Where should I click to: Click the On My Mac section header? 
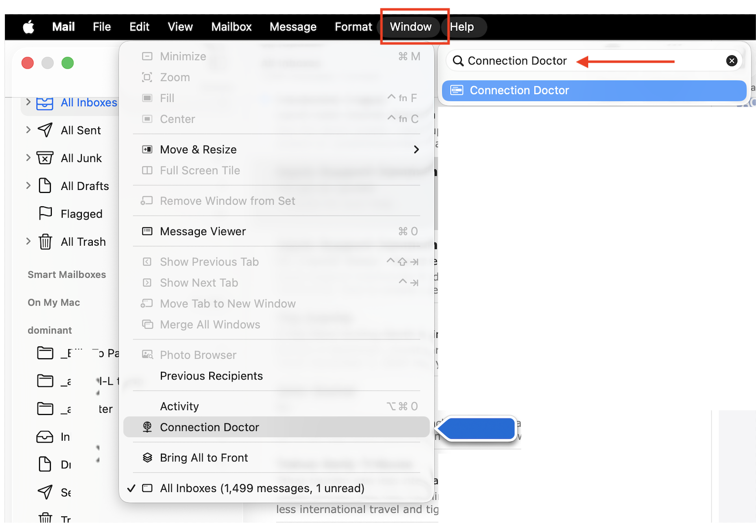(x=54, y=303)
